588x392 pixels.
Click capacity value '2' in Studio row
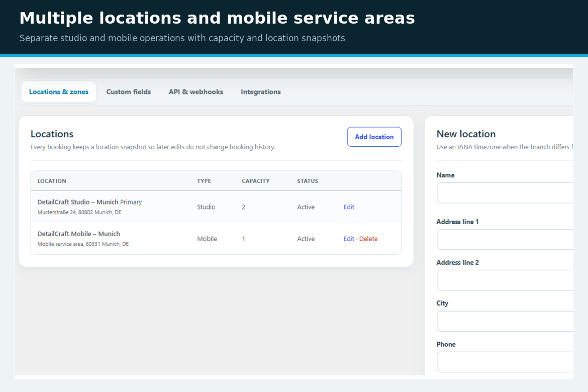[243, 207]
